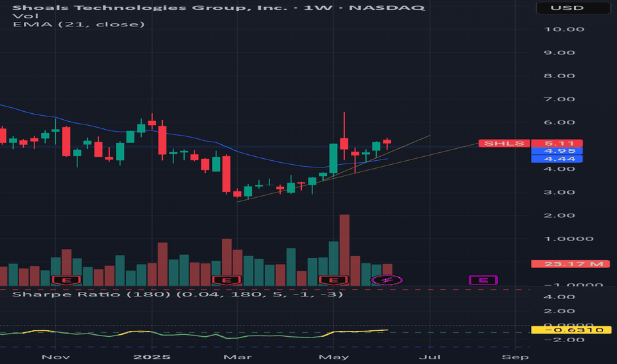Select the large green May earnings candle
Screen dimensions: 617x364
(x=333, y=159)
